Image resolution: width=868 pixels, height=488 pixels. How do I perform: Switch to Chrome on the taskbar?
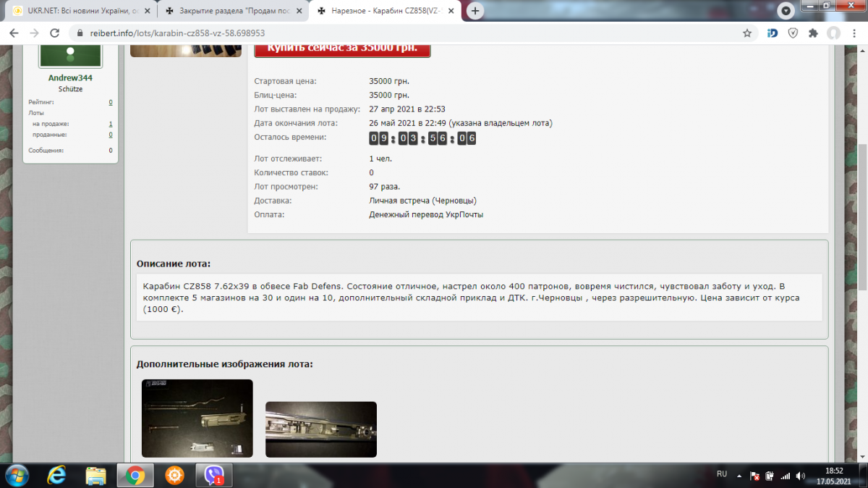point(135,476)
